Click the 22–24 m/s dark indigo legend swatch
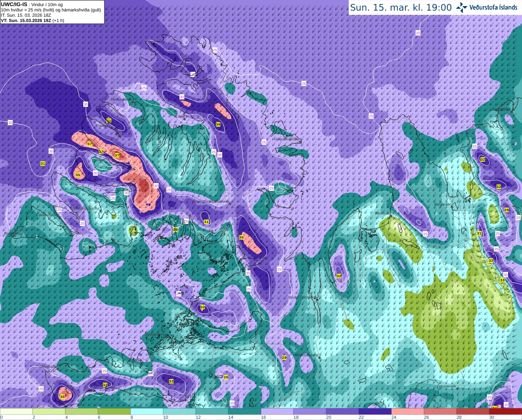 (x=375, y=411)
